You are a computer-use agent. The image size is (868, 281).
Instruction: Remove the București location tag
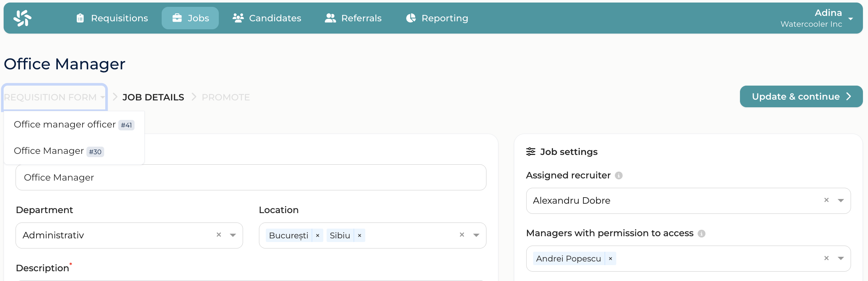pos(318,235)
